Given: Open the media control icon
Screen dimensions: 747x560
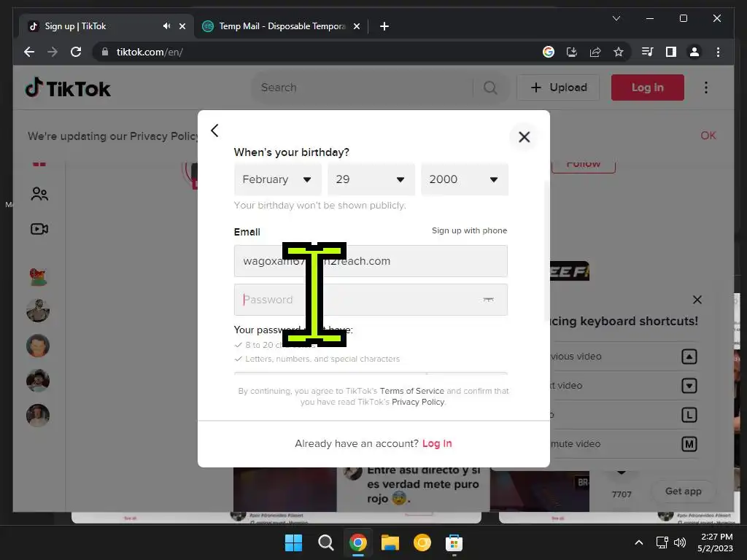Looking at the screenshot, I should coord(648,52).
